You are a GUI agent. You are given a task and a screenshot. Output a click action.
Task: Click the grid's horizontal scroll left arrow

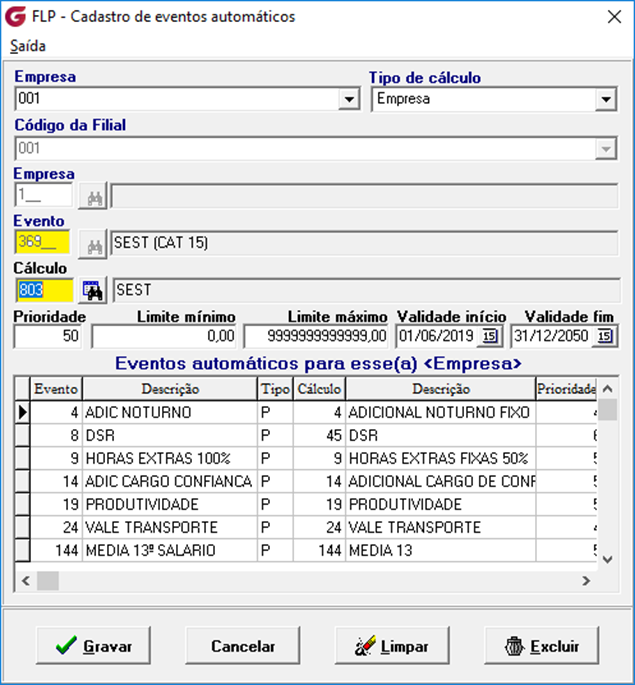click(26, 581)
